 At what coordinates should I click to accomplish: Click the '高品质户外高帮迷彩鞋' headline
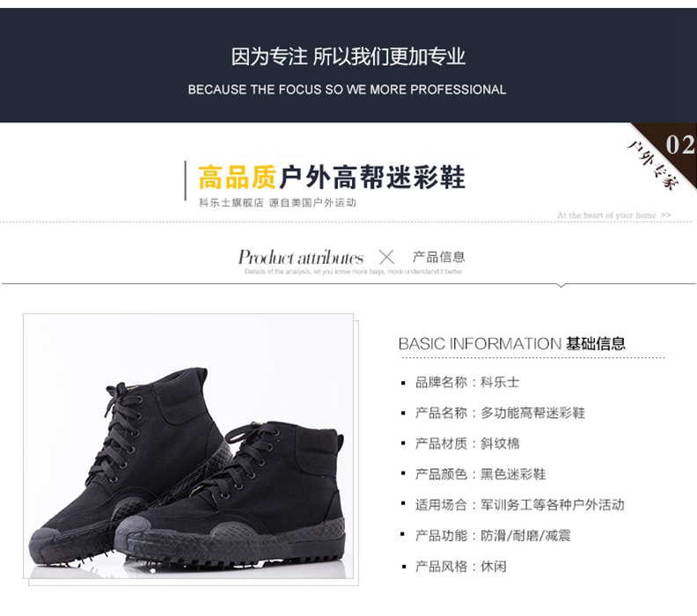click(x=332, y=177)
